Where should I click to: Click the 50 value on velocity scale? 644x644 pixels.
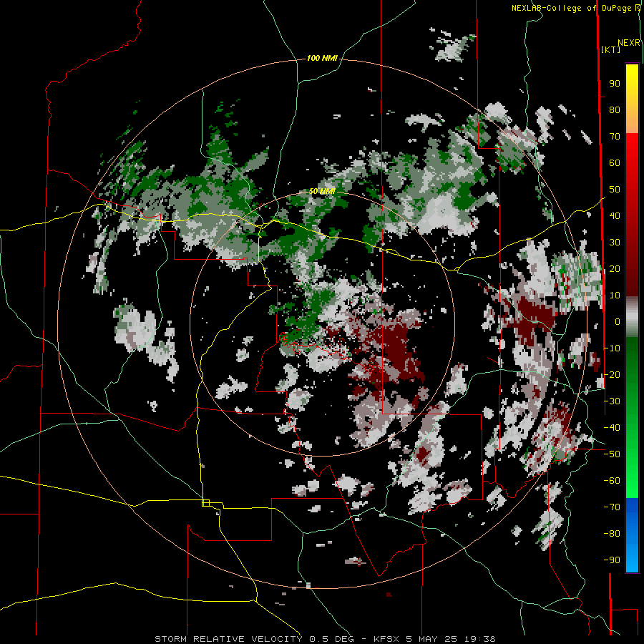(615, 190)
